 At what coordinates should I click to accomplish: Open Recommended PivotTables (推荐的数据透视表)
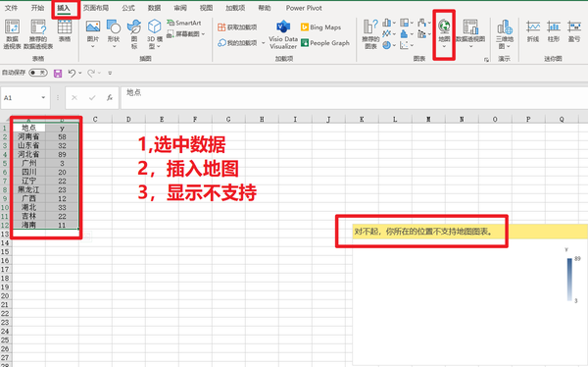tap(38, 33)
